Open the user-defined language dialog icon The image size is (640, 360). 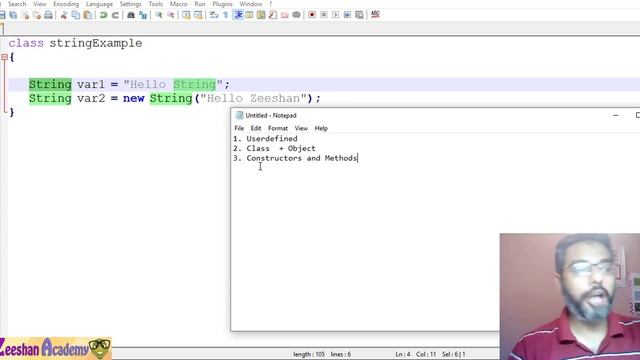(249, 15)
